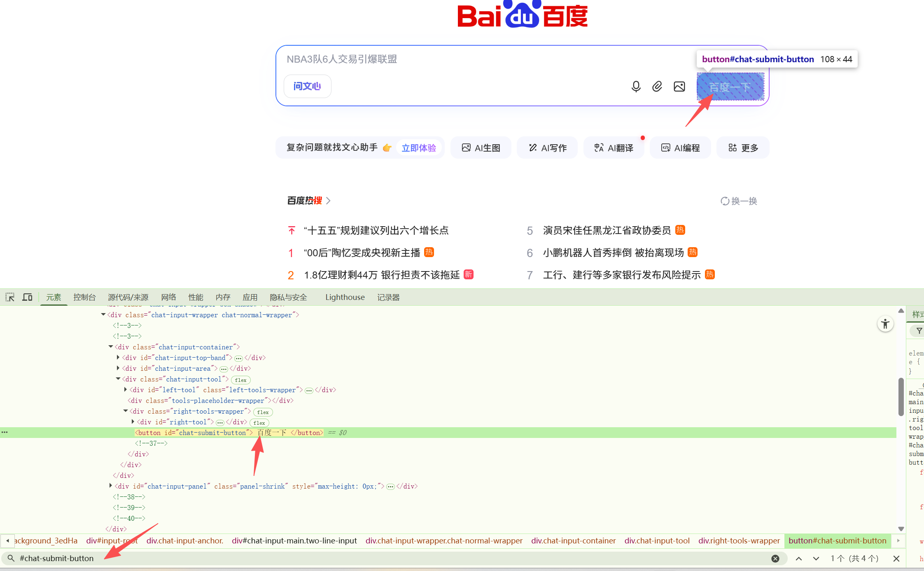
Task: Click the image upload icon
Action: (679, 87)
